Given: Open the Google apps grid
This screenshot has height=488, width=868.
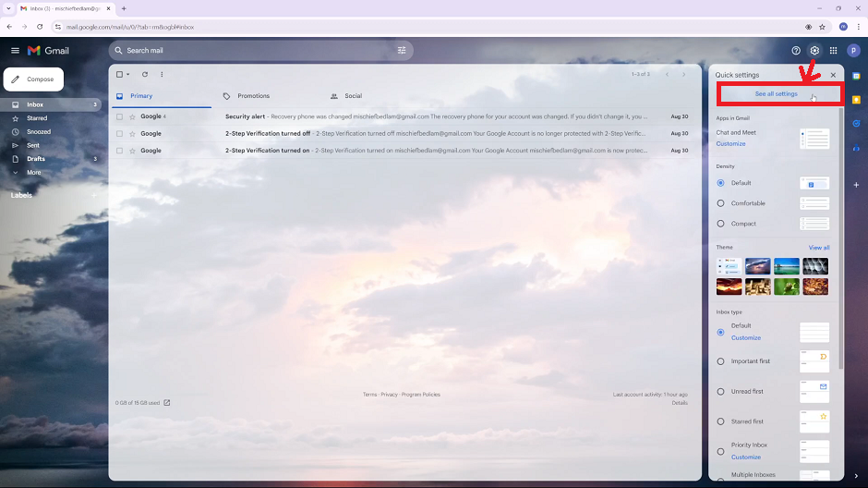Looking at the screenshot, I should click(x=833, y=51).
